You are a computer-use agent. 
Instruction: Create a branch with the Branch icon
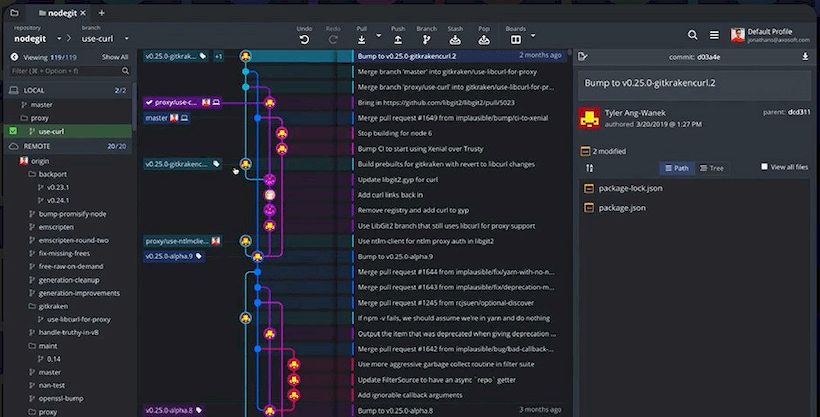426,40
